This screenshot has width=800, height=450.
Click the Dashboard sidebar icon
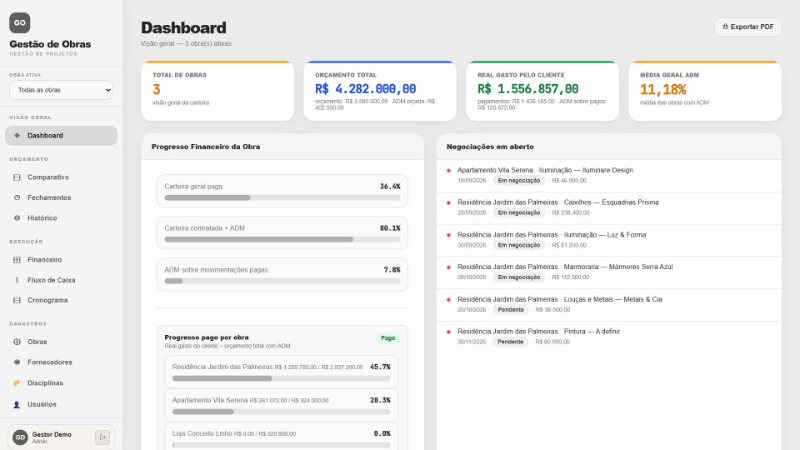tap(17, 136)
